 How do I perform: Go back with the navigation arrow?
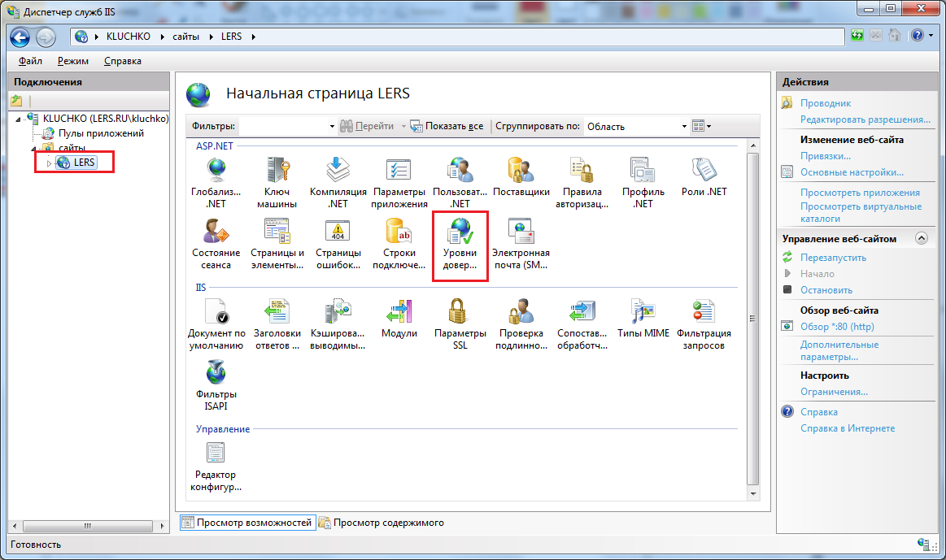20,37
